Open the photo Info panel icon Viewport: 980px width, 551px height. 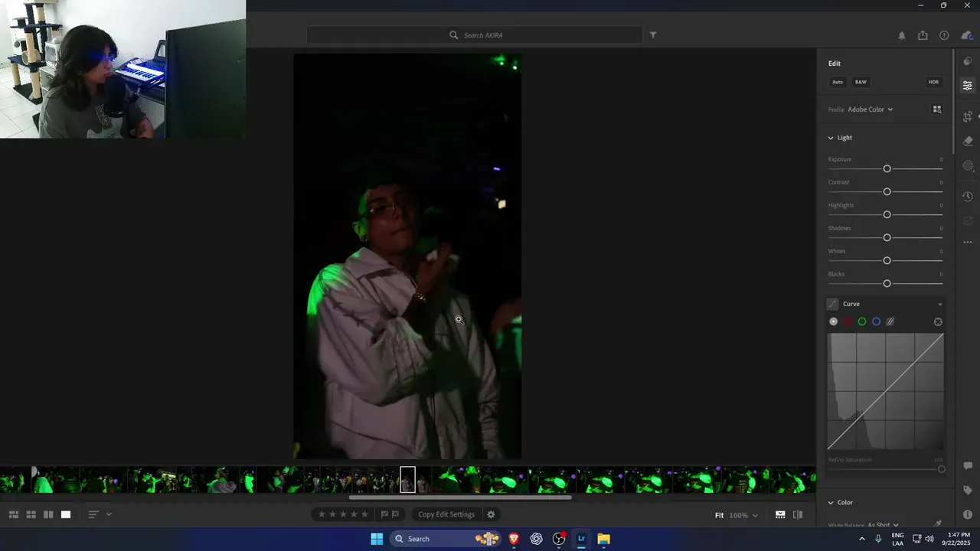pos(968,515)
